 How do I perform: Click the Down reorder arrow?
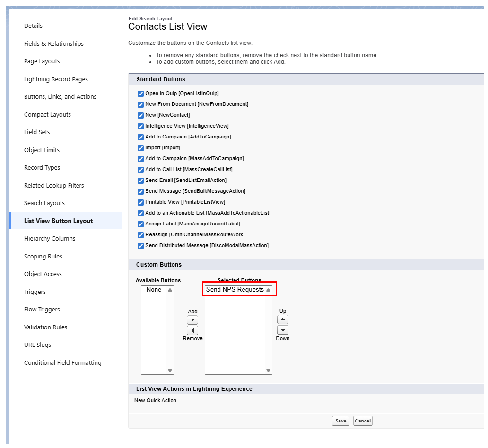click(282, 329)
